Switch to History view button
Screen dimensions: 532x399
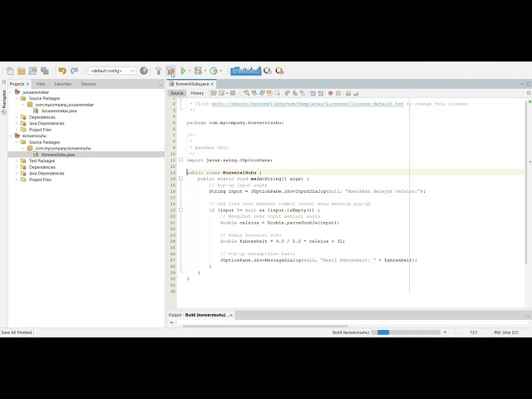[197, 93]
